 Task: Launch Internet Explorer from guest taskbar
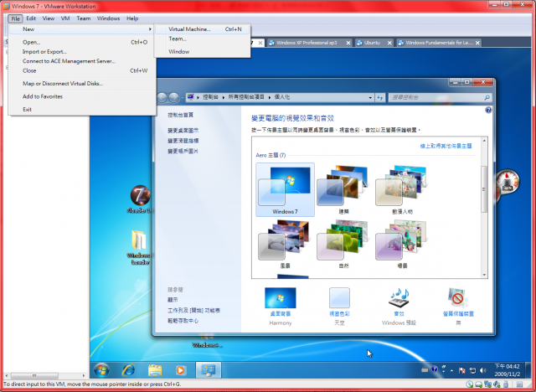(128, 370)
